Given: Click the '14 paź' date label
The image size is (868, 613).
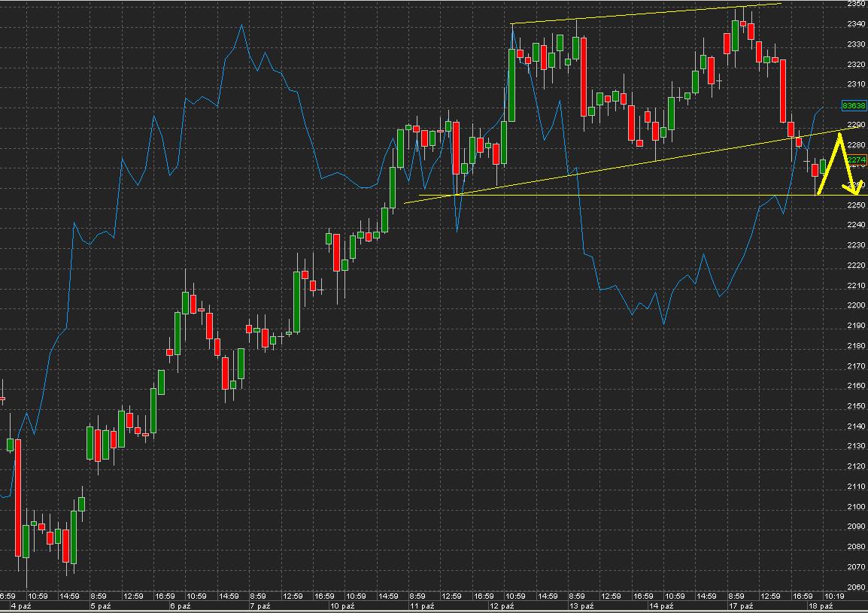Looking at the screenshot, I should 661,606.
